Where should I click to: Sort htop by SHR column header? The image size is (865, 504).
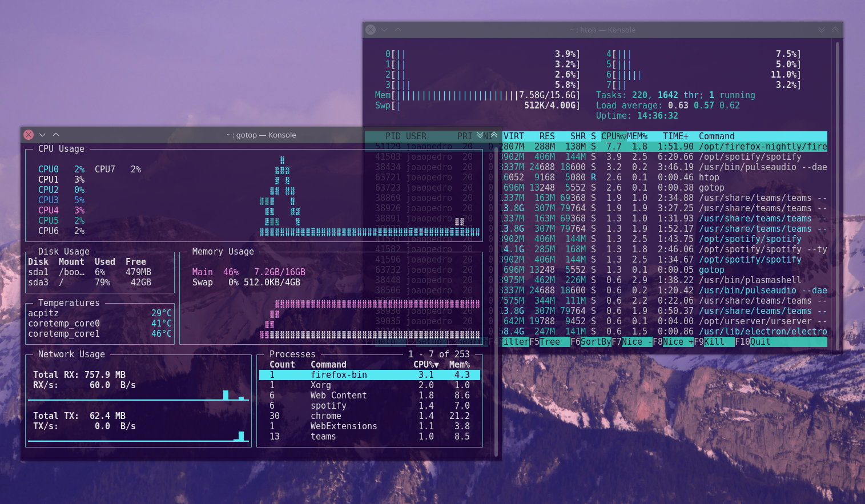(578, 136)
